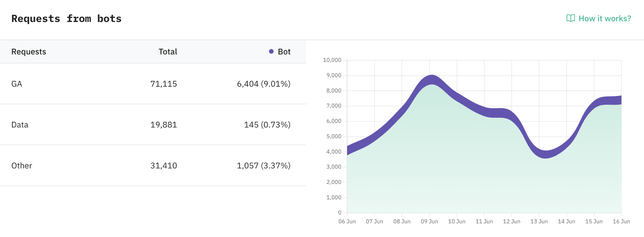Click the '9,000' y-axis label

pos(334,75)
